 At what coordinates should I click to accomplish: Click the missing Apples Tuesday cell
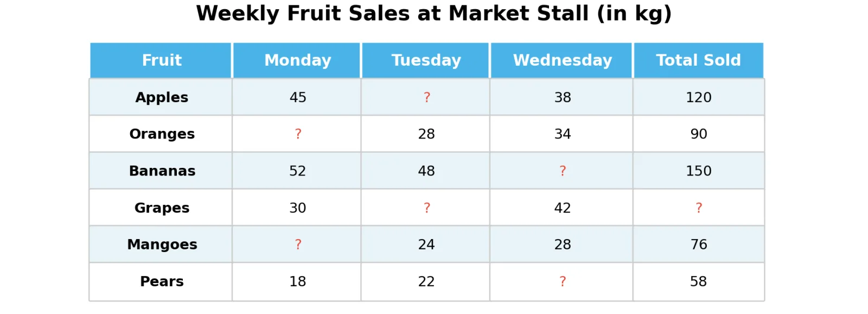point(426,97)
